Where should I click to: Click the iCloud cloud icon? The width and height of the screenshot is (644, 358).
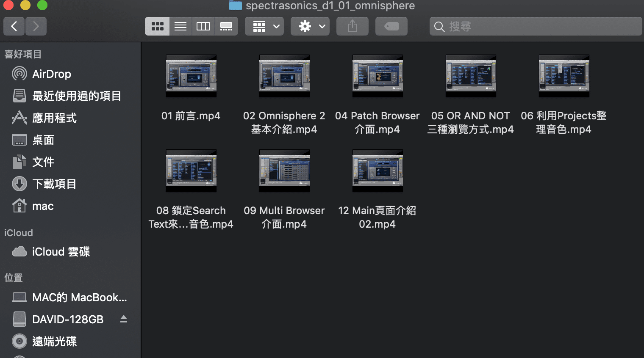19,252
